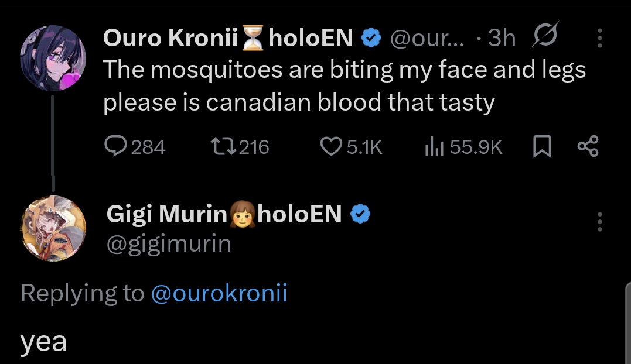Open Gigi Murin's profile avatar

coord(53,228)
